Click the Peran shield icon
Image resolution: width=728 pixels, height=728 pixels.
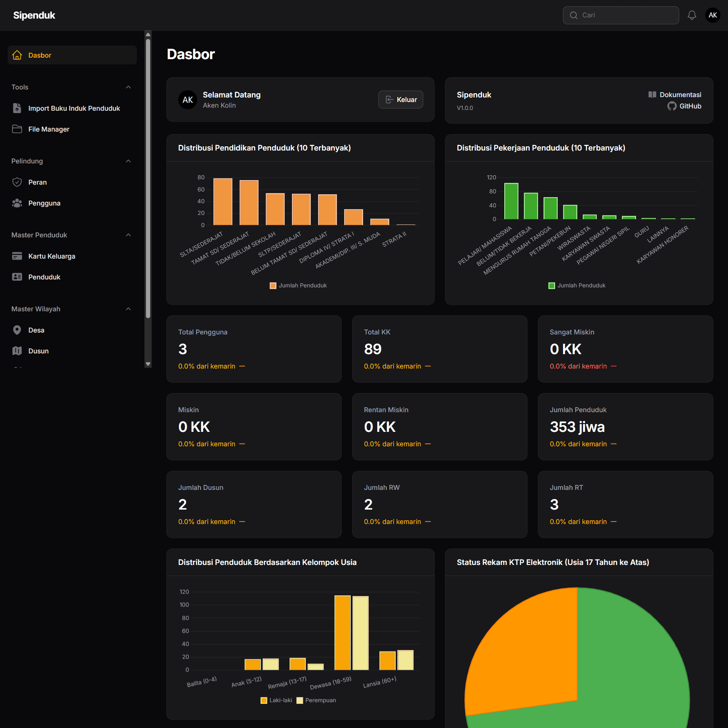pos(17,182)
